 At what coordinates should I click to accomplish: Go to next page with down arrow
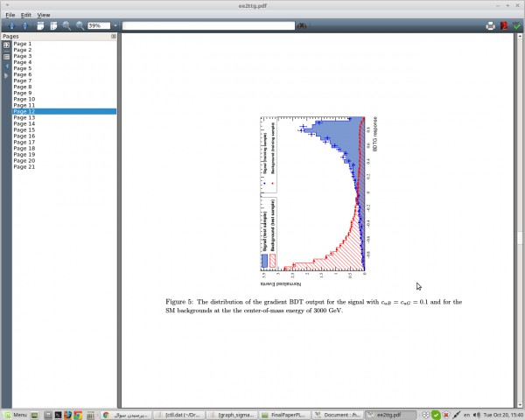pyautogui.click(x=24, y=26)
